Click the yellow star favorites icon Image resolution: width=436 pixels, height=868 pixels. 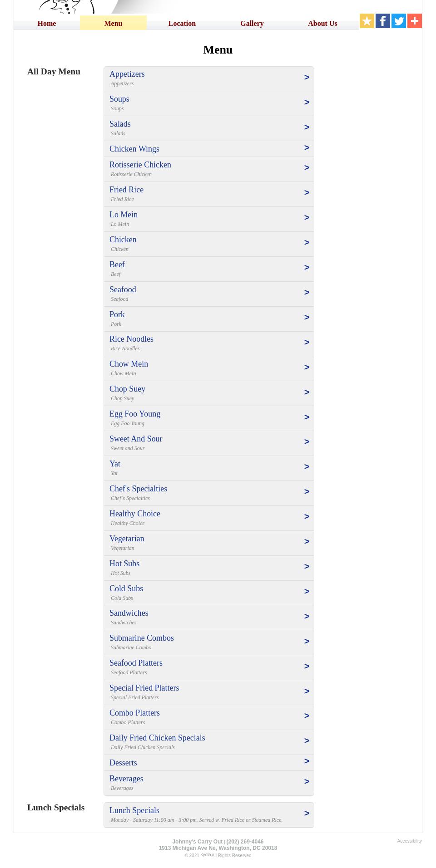tap(367, 21)
